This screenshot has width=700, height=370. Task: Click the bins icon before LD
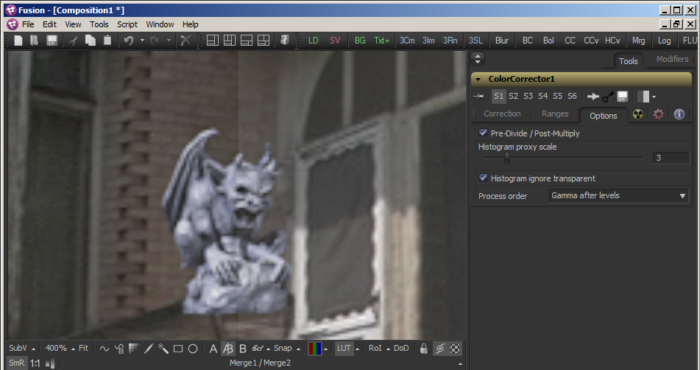285,41
